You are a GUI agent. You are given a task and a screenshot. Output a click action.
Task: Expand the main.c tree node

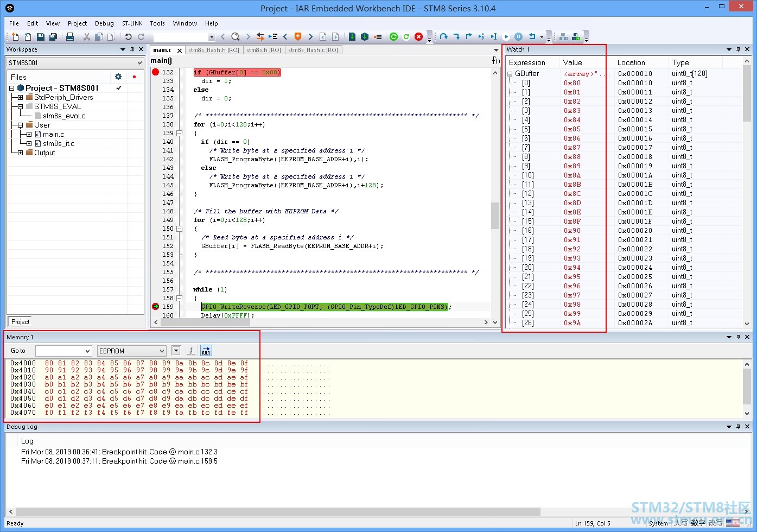[29, 135]
